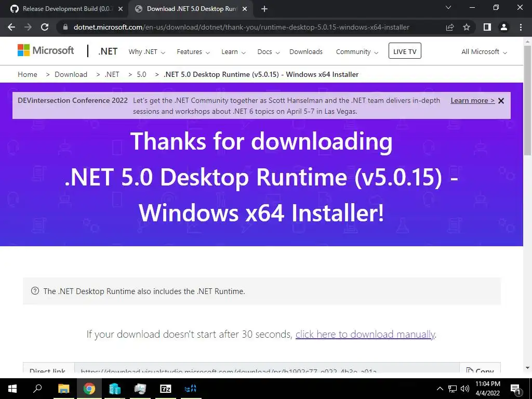Click the address bar URL
The width and height of the screenshot is (532, 399).
point(241,27)
